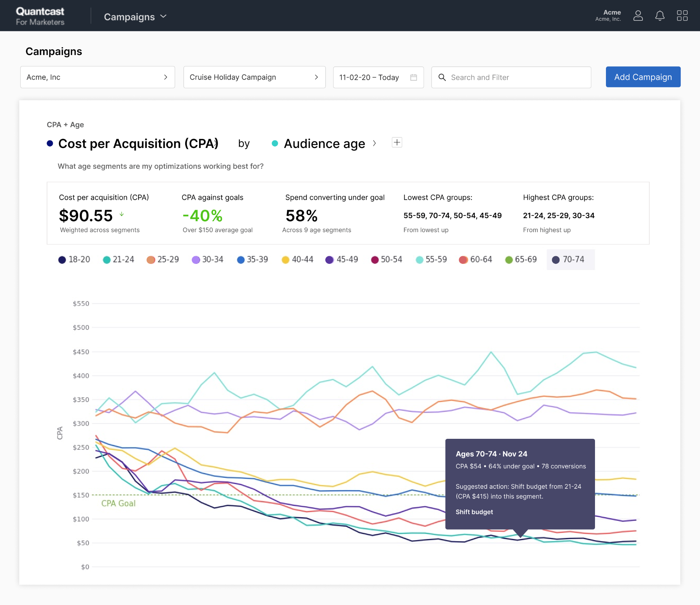700x605 pixels.
Task: Click the down arrow beside $90.55
Action: [122, 214]
